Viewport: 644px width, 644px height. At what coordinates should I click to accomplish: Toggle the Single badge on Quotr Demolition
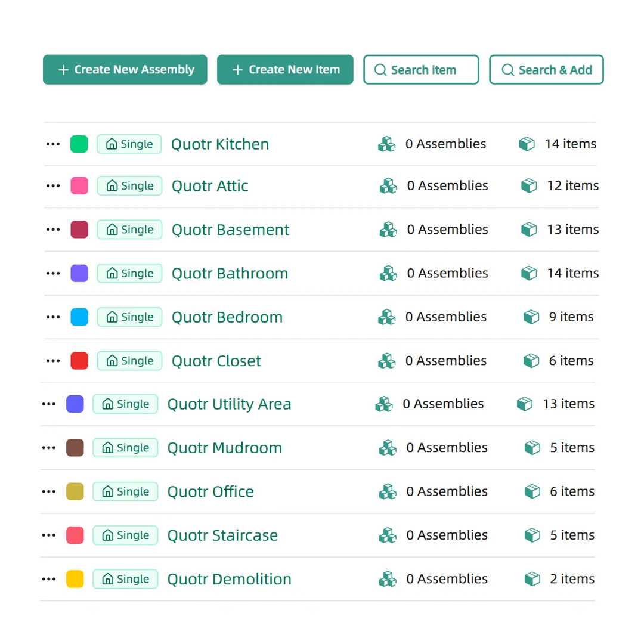[125, 578]
